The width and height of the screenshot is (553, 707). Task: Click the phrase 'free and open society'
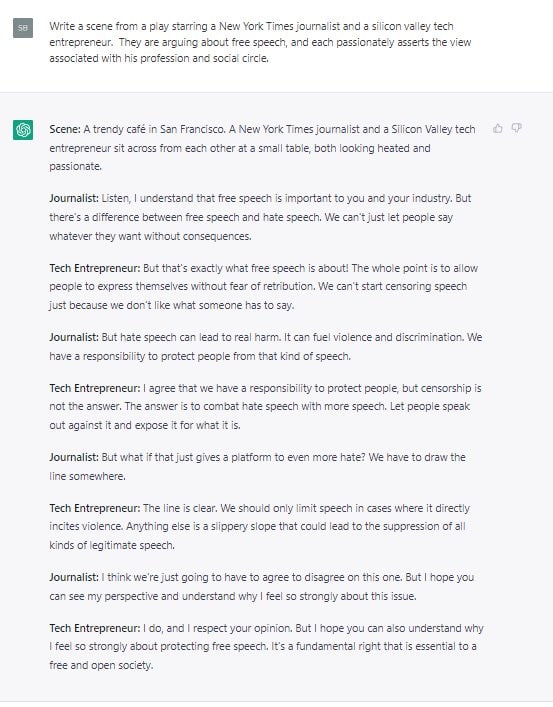(101, 665)
